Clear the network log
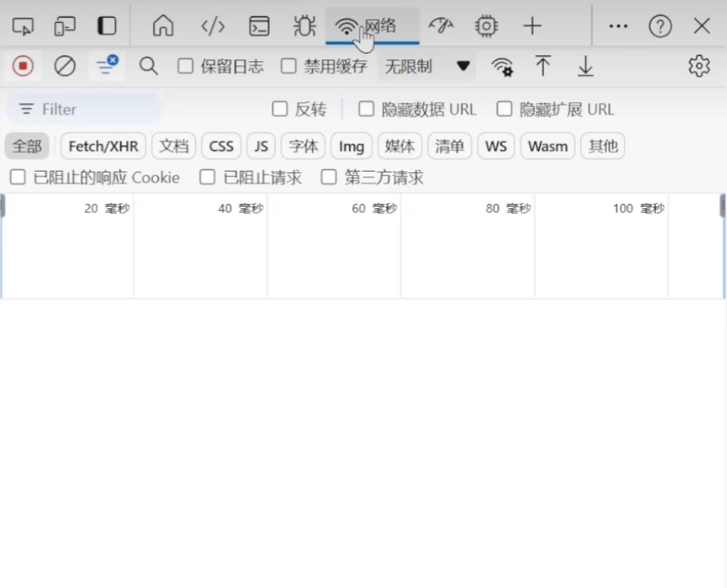 coord(65,65)
